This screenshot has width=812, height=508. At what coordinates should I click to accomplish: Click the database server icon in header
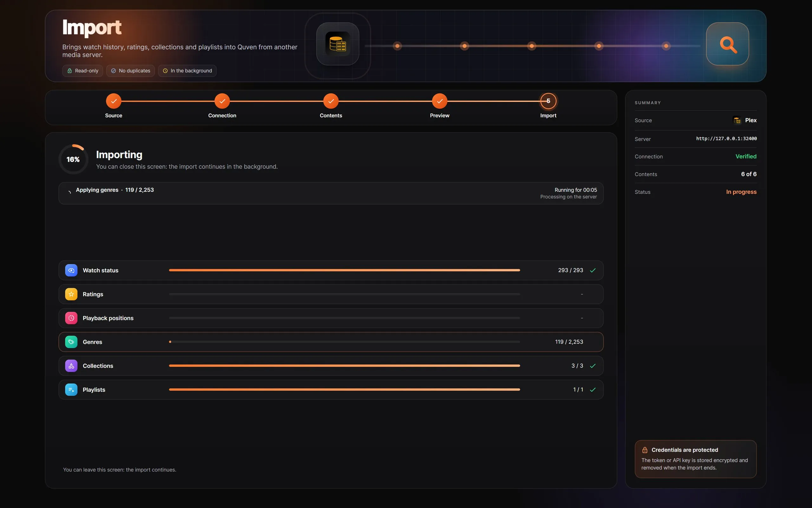click(x=337, y=44)
